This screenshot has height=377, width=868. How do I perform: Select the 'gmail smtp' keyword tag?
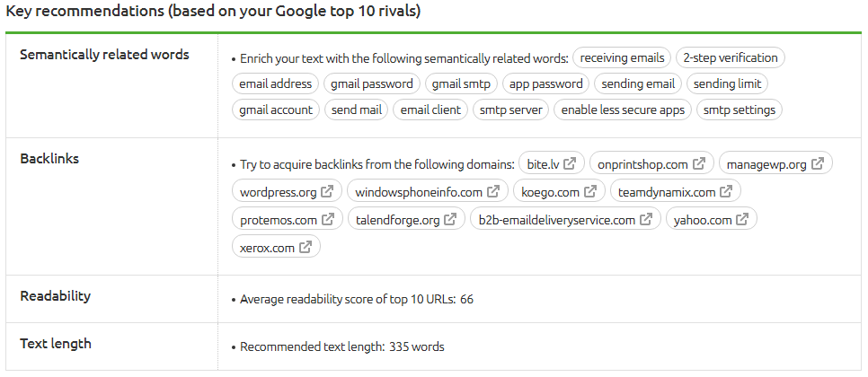[x=461, y=84]
